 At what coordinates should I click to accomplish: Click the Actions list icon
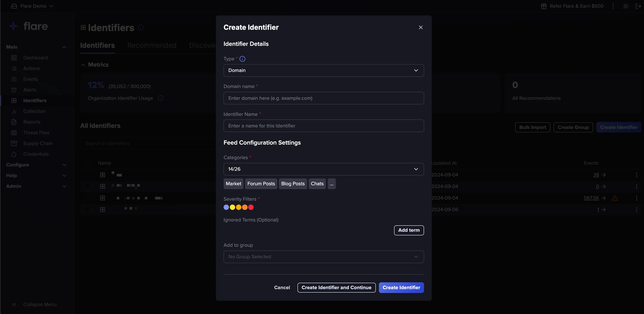click(x=14, y=69)
